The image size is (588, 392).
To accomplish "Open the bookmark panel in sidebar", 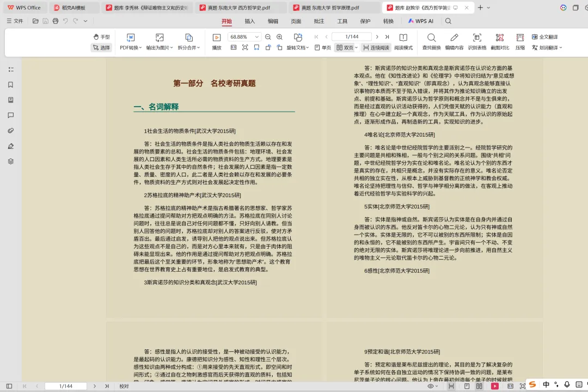I will pos(11,85).
